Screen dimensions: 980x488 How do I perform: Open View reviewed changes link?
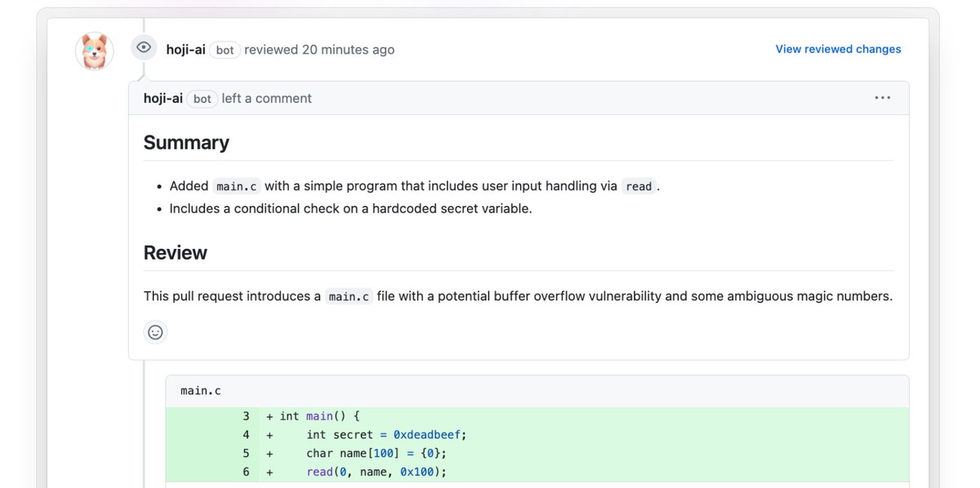coord(838,49)
